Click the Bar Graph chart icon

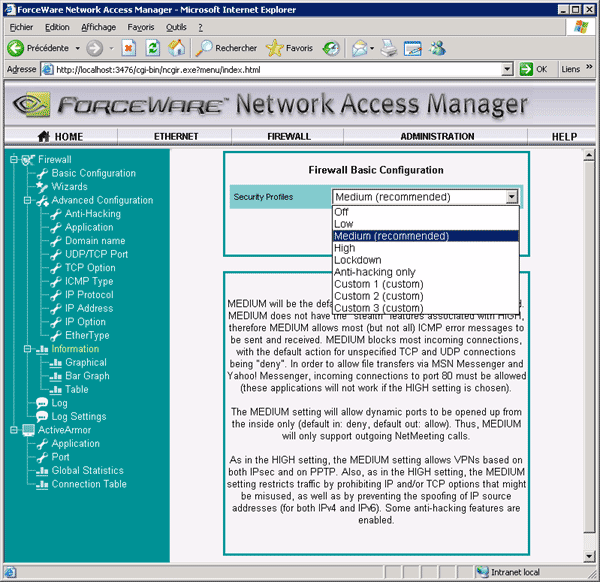(x=55, y=376)
